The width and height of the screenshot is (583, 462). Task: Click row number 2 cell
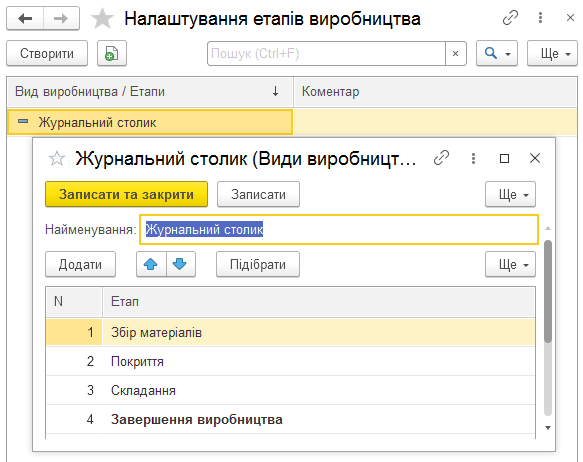tap(74, 361)
